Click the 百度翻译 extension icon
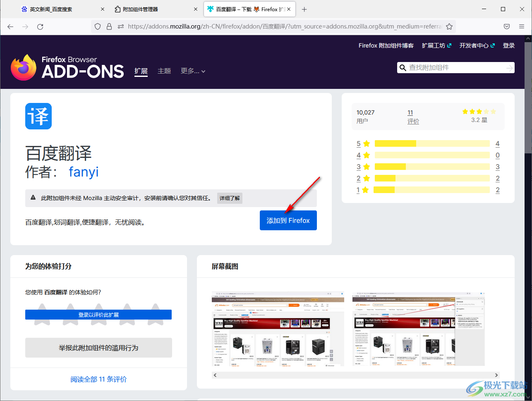 click(x=38, y=116)
